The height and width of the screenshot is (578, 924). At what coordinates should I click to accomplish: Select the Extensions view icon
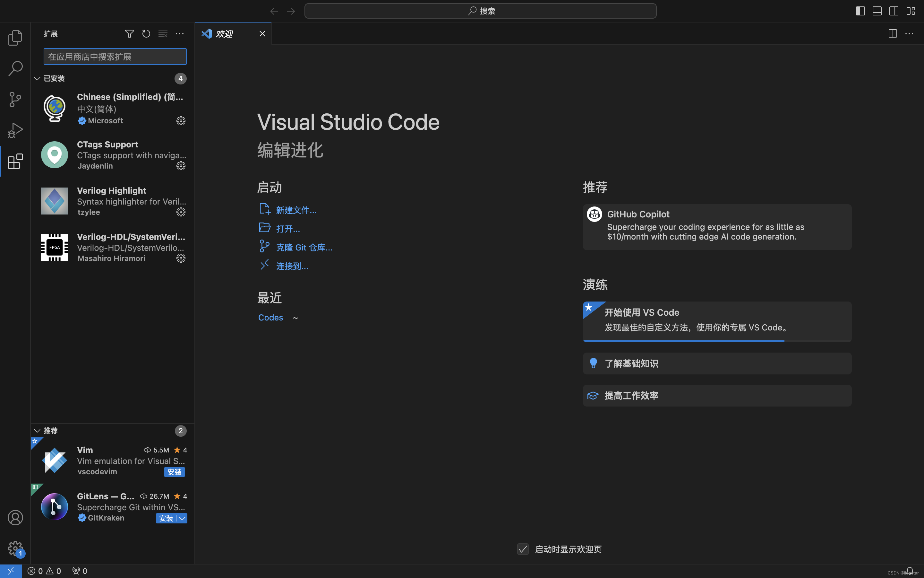pyautogui.click(x=15, y=161)
